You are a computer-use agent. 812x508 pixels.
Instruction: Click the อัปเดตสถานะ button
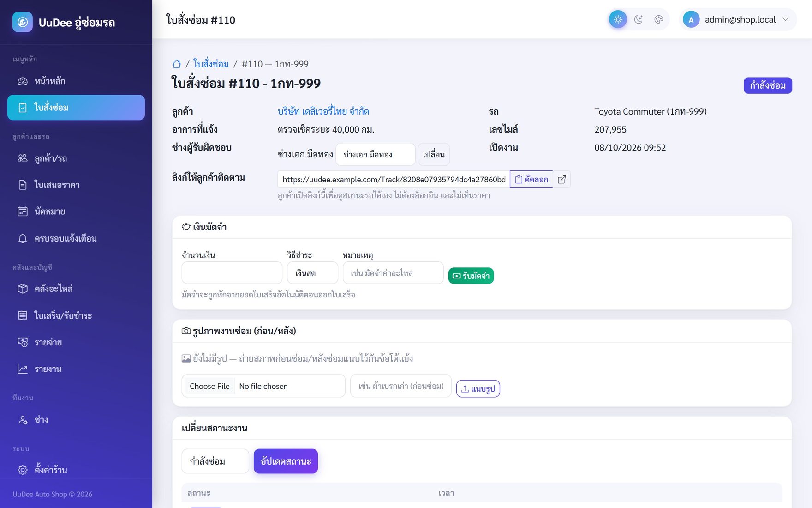tap(286, 461)
